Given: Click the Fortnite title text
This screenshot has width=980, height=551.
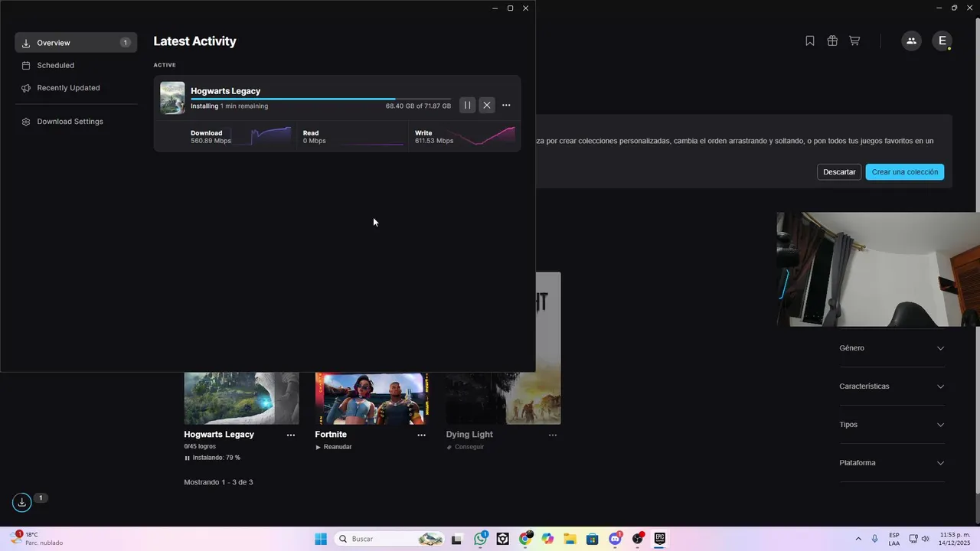Looking at the screenshot, I should coord(331,435).
